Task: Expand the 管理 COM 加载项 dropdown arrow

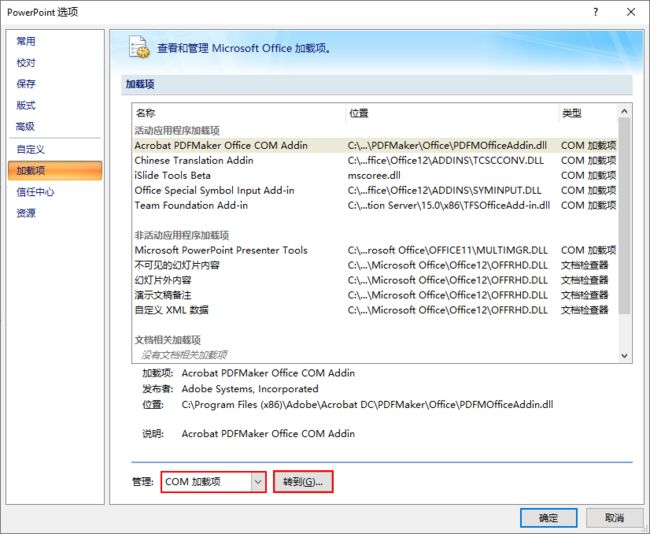Action: click(x=258, y=482)
